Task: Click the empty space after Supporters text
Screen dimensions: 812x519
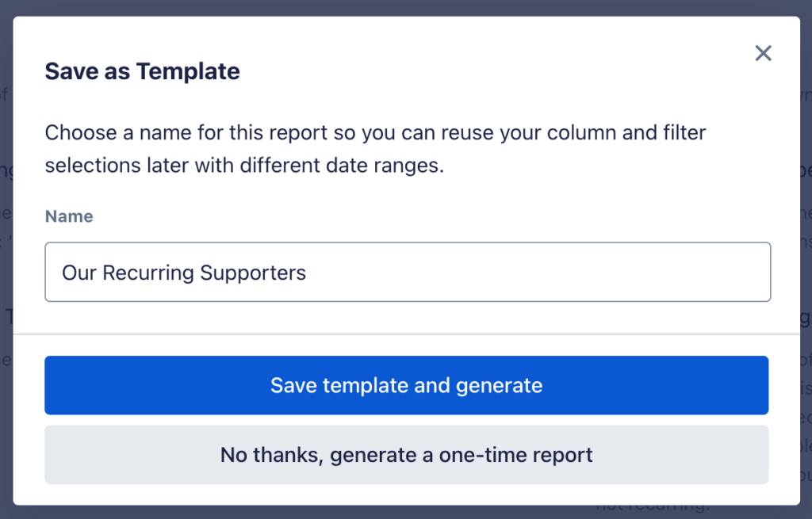Action: pos(539,273)
